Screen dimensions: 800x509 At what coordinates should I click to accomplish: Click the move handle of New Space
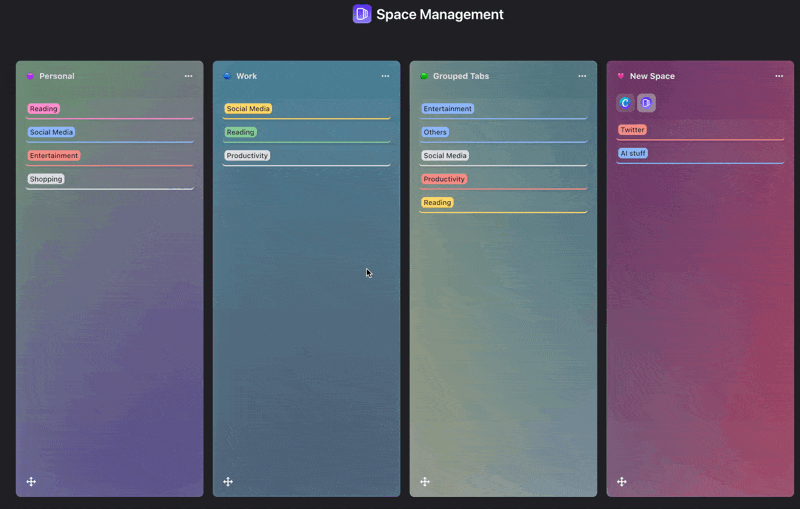click(x=621, y=481)
